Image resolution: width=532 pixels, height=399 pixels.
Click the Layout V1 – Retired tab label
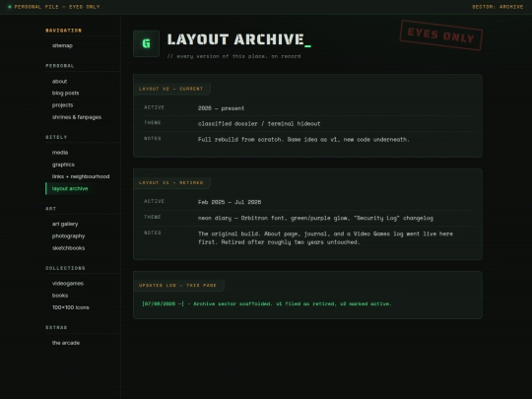pos(171,183)
